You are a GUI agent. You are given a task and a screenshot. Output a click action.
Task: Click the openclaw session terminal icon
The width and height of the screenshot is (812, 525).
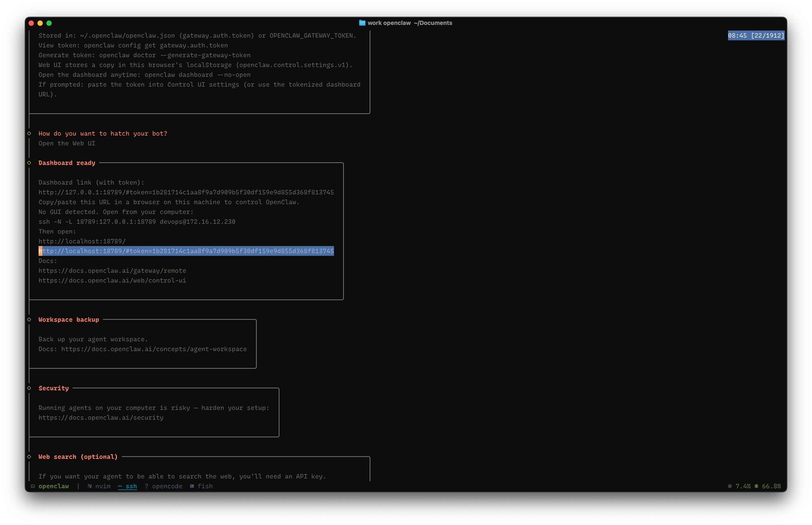click(x=33, y=486)
